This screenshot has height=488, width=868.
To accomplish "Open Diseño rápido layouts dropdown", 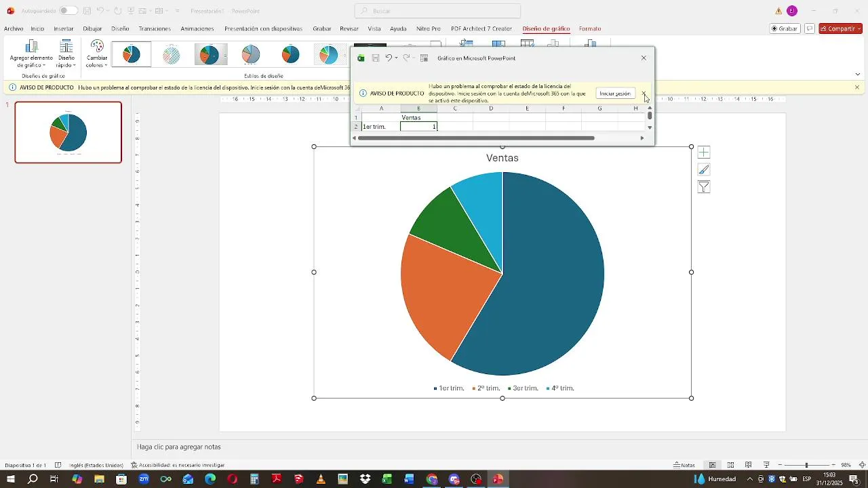I will pyautogui.click(x=66, y=54).
